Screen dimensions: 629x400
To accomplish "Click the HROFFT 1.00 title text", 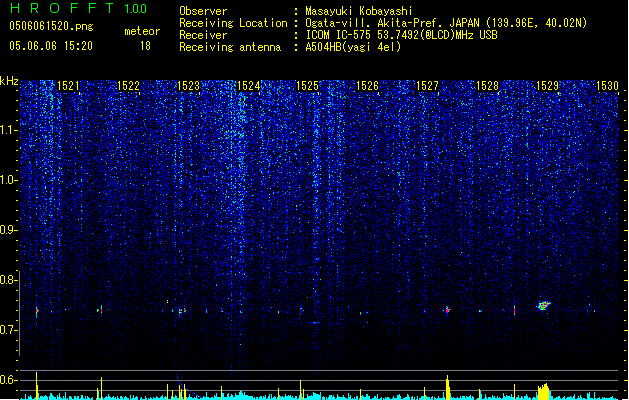I will (79, 8).
